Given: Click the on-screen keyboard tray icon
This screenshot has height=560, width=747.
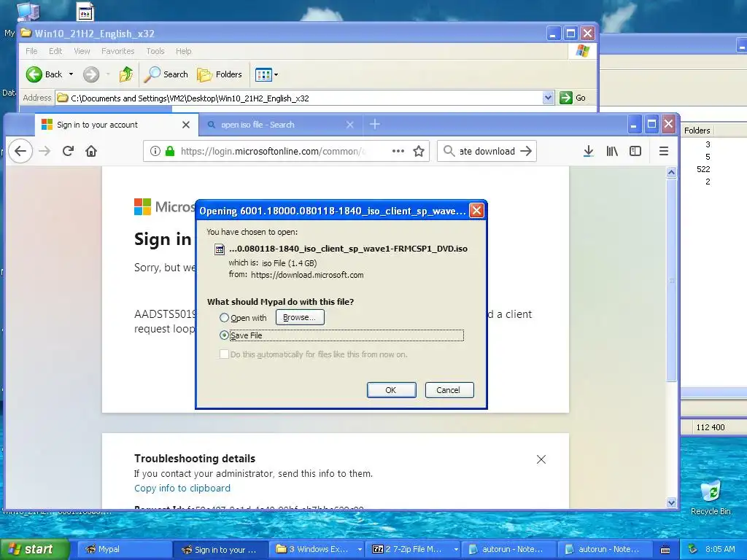Looking at the screenshot, I should pyautogui.click(x=665, y=550).
